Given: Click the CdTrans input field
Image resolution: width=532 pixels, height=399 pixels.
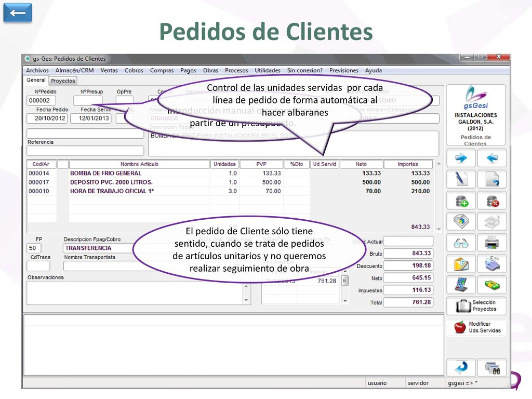Looking at the screenshot, I should 38,266.
